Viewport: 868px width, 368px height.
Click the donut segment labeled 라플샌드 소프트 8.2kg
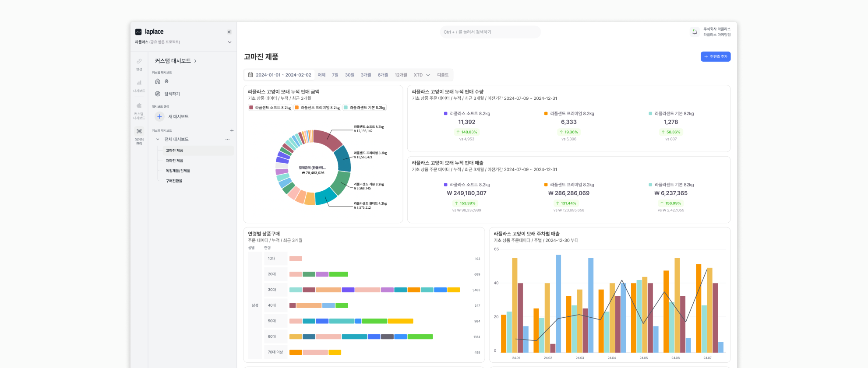coord(328,140)
